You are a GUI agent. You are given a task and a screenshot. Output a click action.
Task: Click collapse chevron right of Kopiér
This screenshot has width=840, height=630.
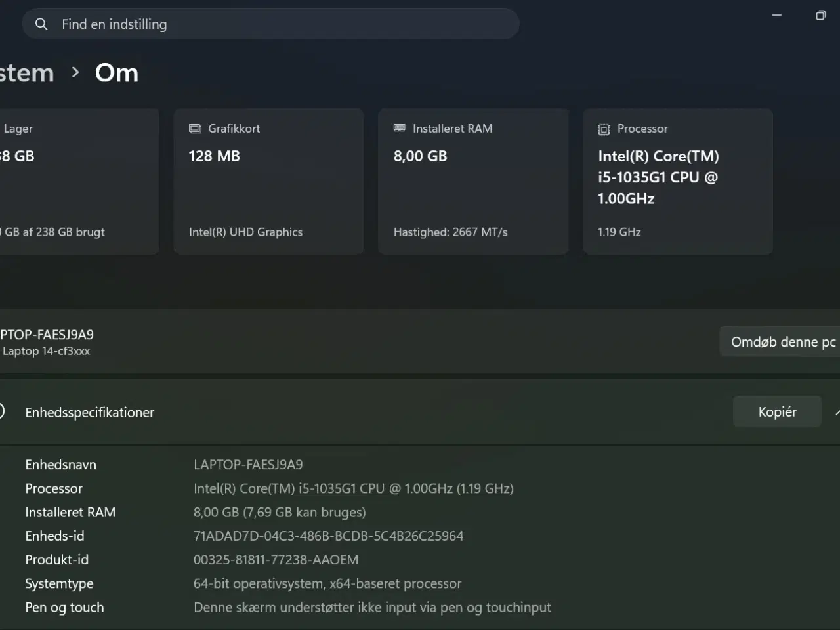pyautogui.click(x=837, y=412)
